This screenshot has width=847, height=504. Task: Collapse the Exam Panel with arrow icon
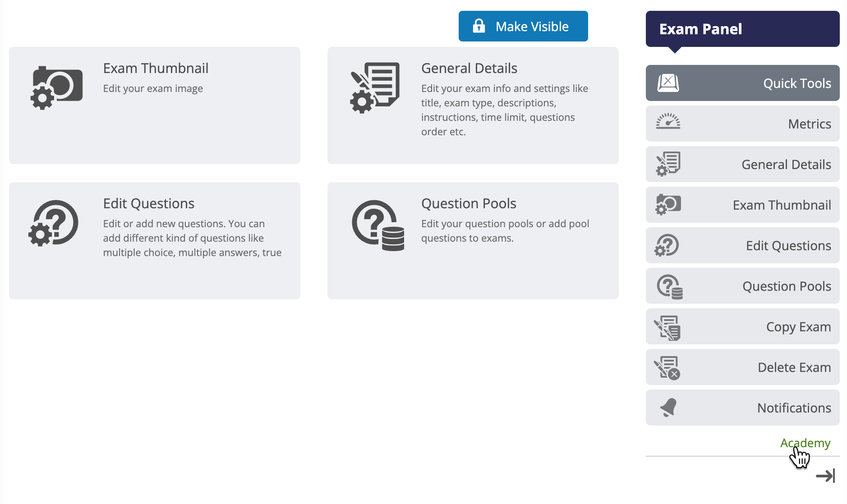click(825, 476)
